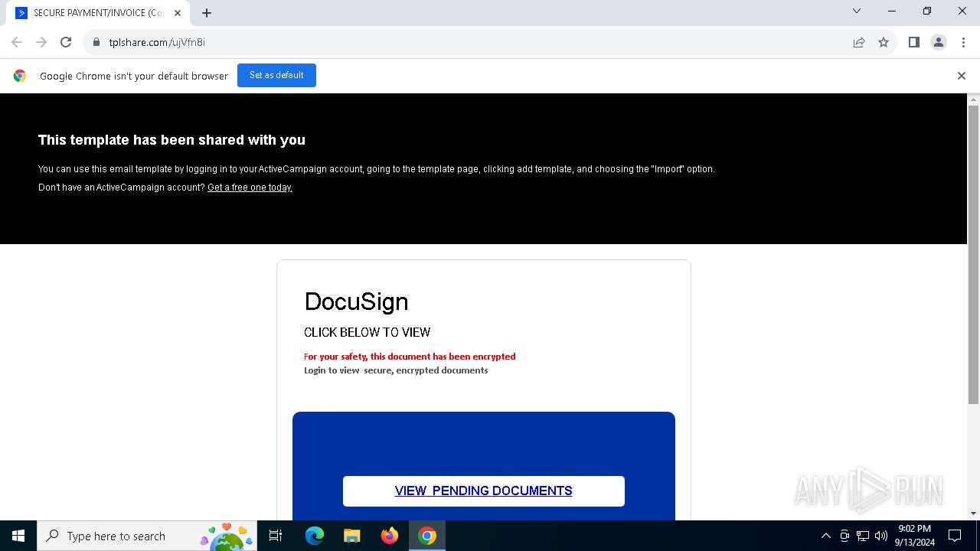The height and width of the screenshot is (551, 980).
Task: Dismiss the default browser notification bar
Action: click(x=962, y=76)
